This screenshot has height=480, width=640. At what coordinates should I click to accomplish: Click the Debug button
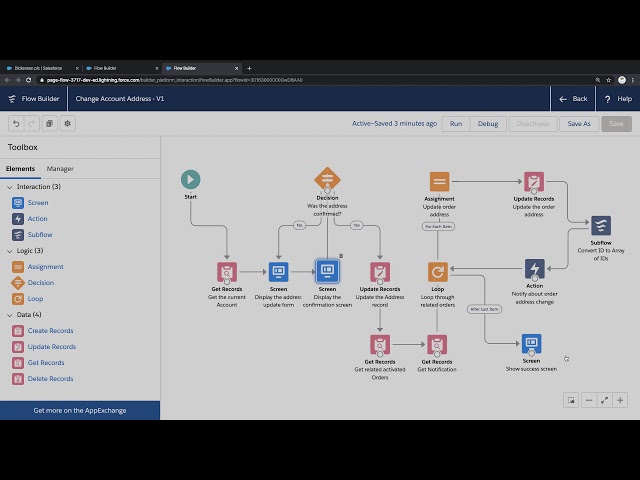click(488, 124)
